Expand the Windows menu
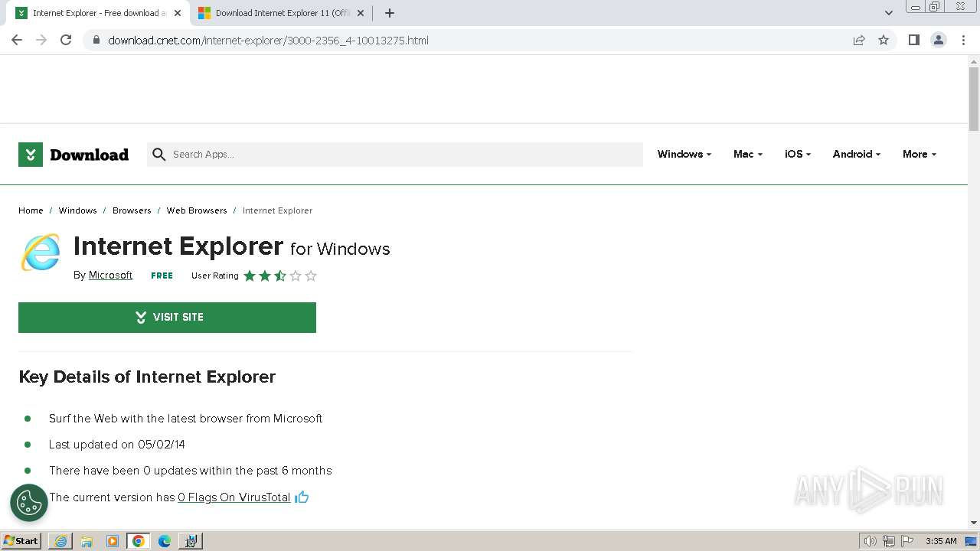Image resolution: width=980 pixels, height=551 pixels. [684, 154]
